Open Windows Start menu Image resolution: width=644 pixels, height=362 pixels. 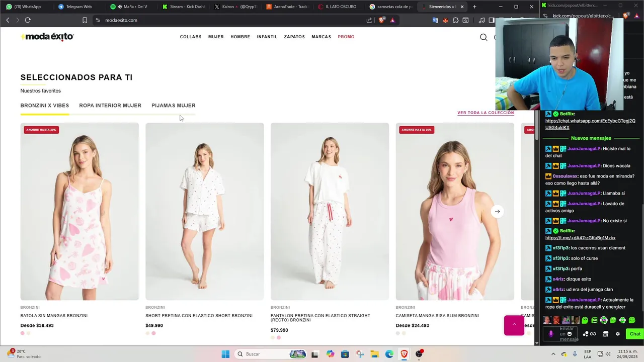click(225, 354)
